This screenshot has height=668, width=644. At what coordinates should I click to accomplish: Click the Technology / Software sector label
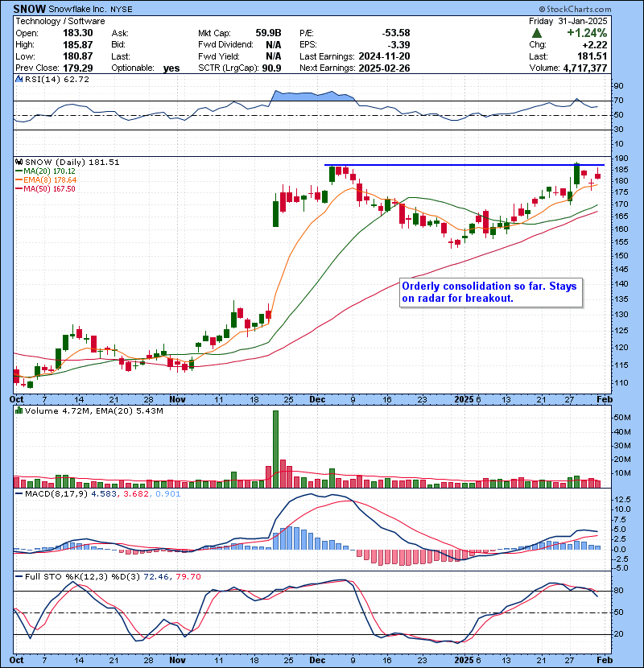pyautogui.click(x=60, y=21)
